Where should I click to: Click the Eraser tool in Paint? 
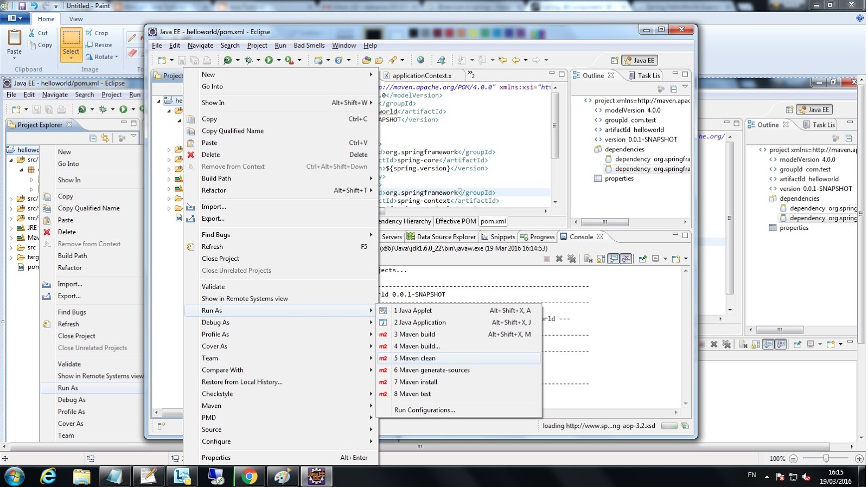pos(132,53)
